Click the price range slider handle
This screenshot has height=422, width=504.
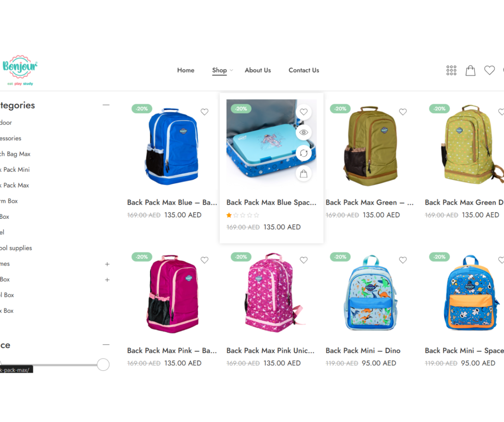point(103,364)
